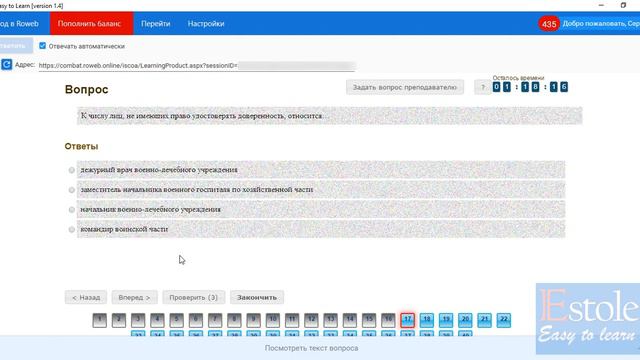Jump to question 7
640x360 pixels.
(x=215, y=320)
